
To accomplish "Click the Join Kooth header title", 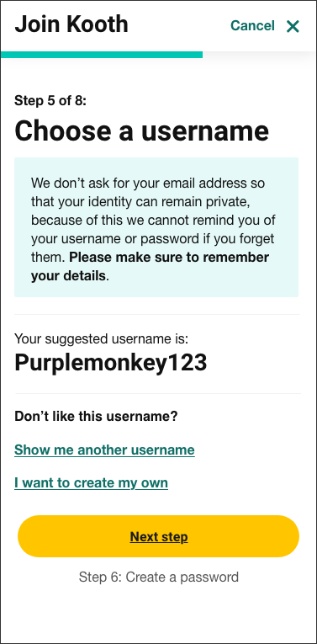I will [71, 24].
